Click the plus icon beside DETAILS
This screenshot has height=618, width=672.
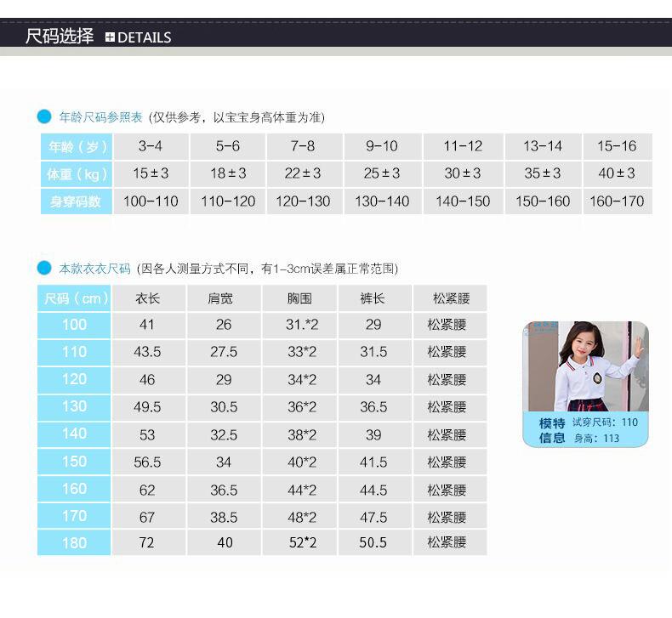pyautogui.click(x=110, y=37)
